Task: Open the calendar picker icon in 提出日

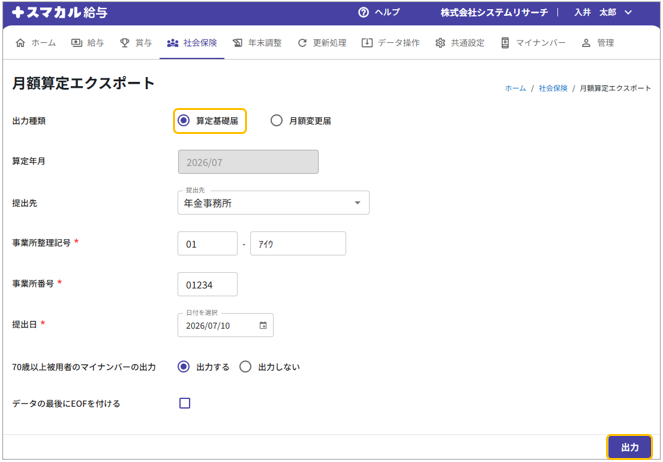Action: (x=263, y=325)
